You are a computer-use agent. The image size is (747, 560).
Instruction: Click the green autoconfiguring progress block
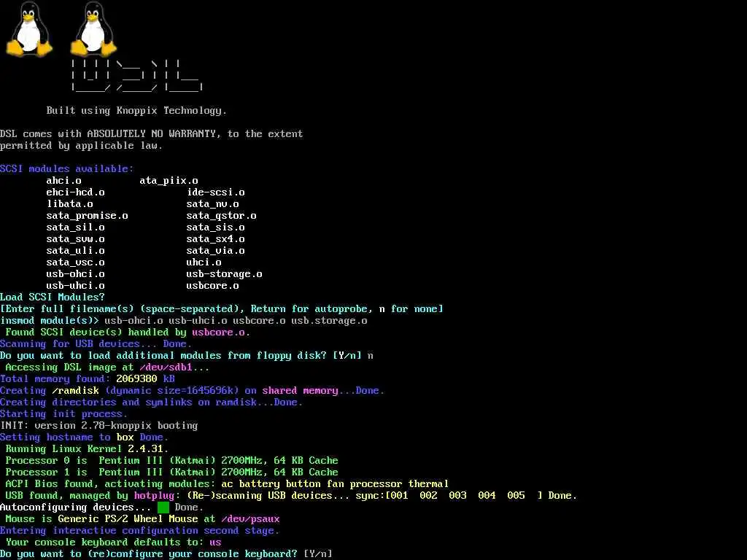click(163, 507)
